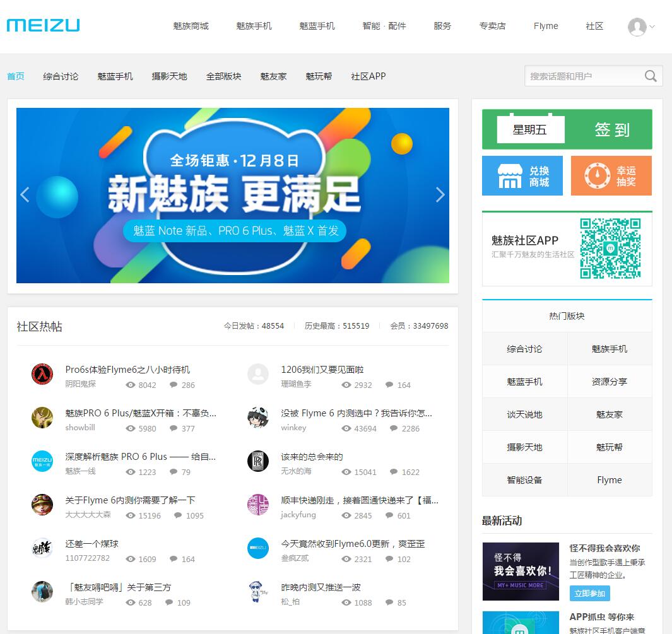Click 大大大大森 avatar
672x634 pixels.
coord(42,505)
